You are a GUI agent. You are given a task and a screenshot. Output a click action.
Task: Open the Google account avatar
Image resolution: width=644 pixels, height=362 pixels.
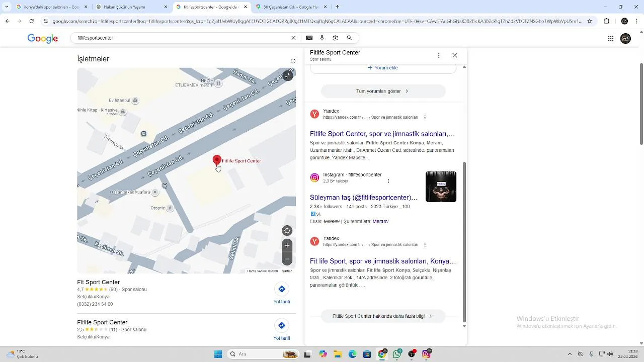(625, 38)
